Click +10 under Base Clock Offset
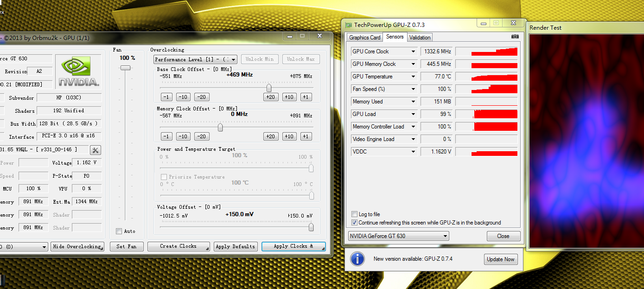Screen dimensions: 644x289 (289, 97)
